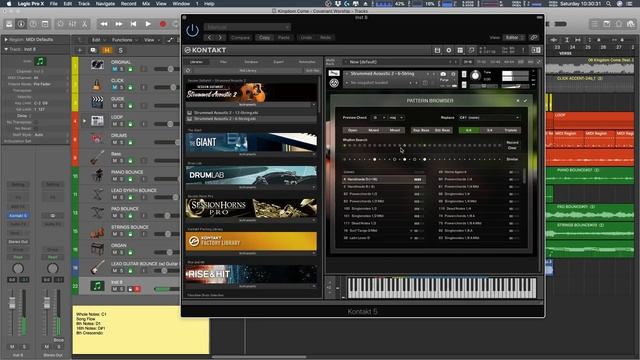This screenshot has height=360, width=640.
Task: Open the Scissors editors button in toolbar
Action: click(84, 24)
